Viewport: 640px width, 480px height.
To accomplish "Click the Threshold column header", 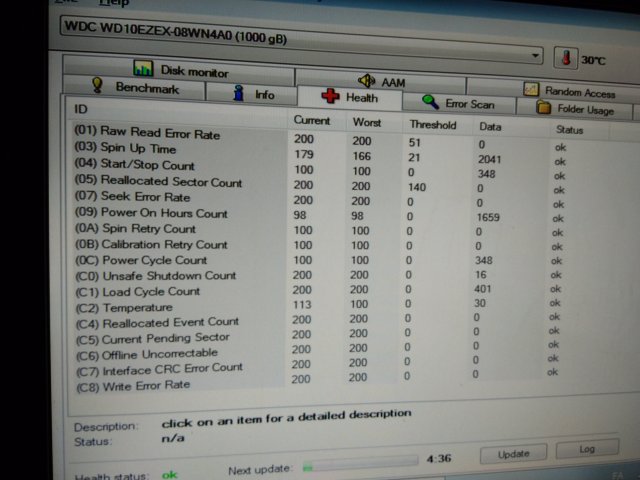I will (432, 125).
